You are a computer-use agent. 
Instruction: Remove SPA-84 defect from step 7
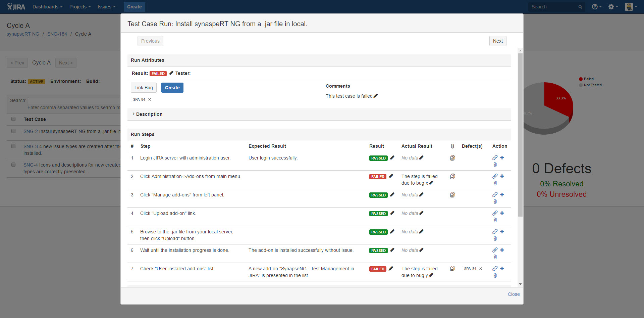(481, 269)
